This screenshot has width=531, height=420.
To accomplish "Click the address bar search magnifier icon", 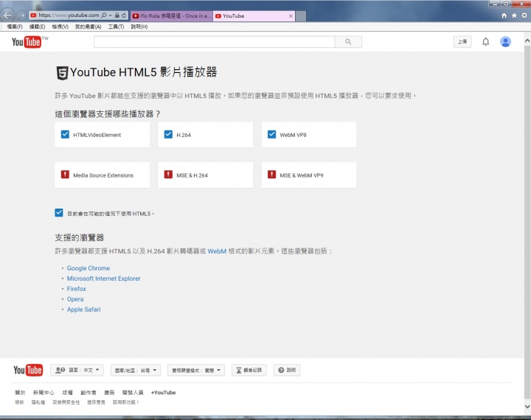I will coord(104,15).
